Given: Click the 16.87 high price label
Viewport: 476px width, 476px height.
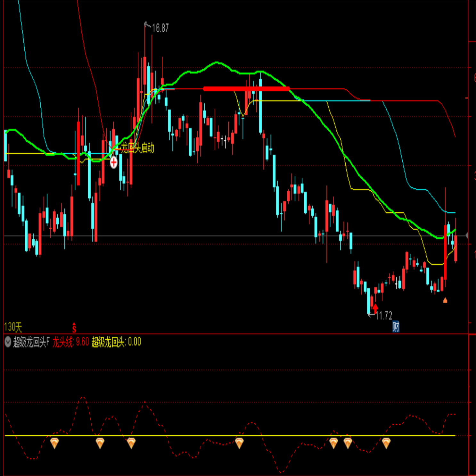Looking at the screenshot, I should (x=160, y=28).
